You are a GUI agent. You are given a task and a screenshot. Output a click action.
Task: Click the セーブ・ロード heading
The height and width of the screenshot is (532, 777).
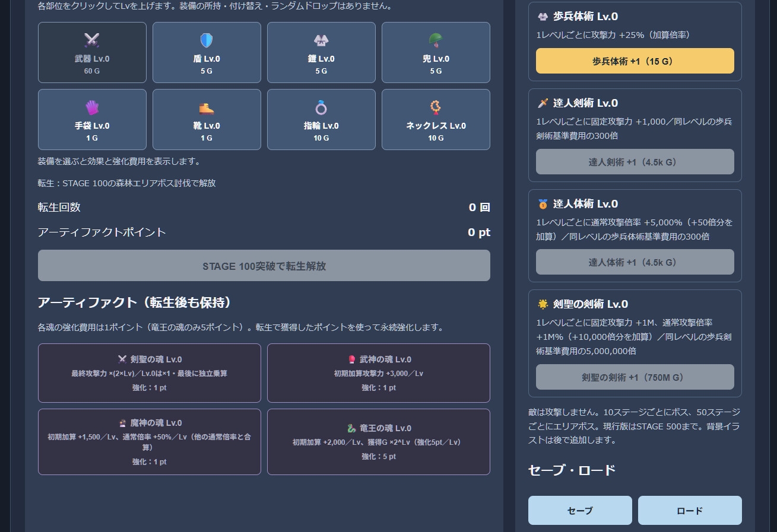(x=572, y=470)
